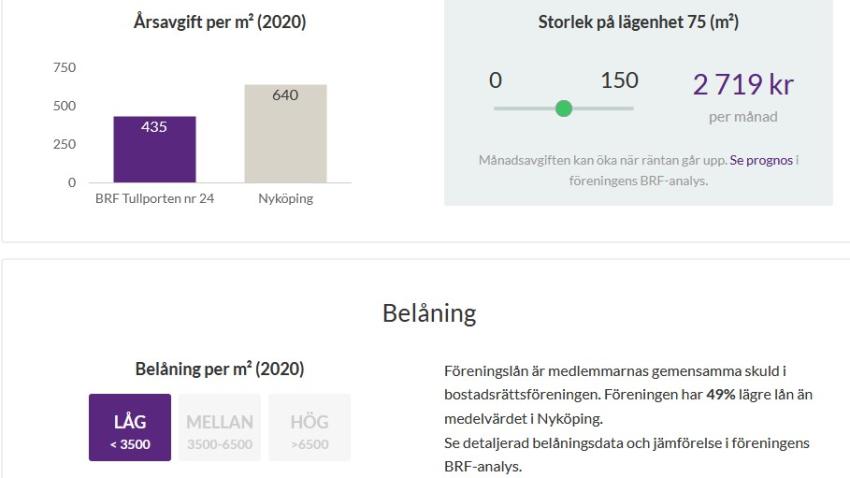This screenshot has height=478, width=850.
Task: Select the LÅG < 3500 rating box
Action: [x=130, y=428]
